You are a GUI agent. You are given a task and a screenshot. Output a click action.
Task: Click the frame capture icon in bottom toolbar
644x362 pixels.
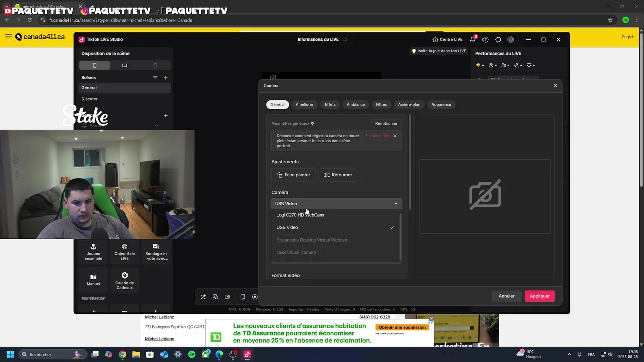[x=227, y=297]
